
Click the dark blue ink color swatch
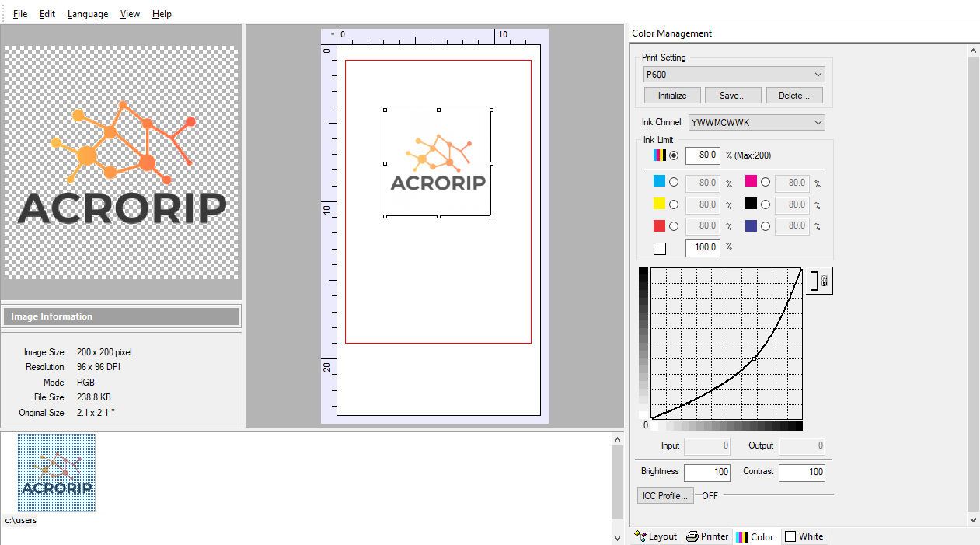pyautogui.click(x=751, y=225)
